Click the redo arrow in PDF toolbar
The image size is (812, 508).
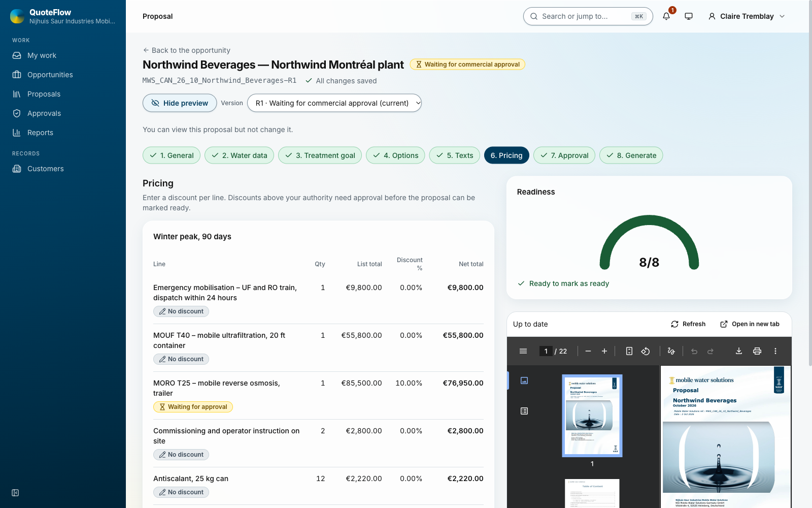[710, 351]
